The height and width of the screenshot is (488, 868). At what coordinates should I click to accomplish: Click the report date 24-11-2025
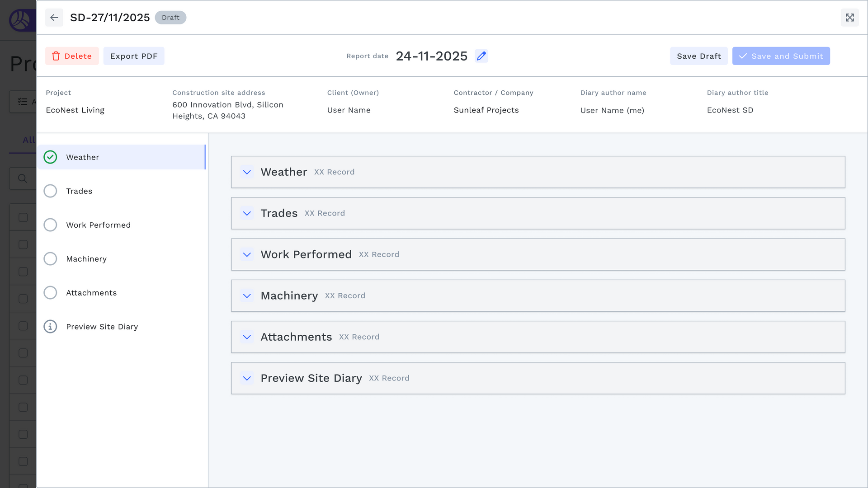pyautogui.click(x=432, y=56)
